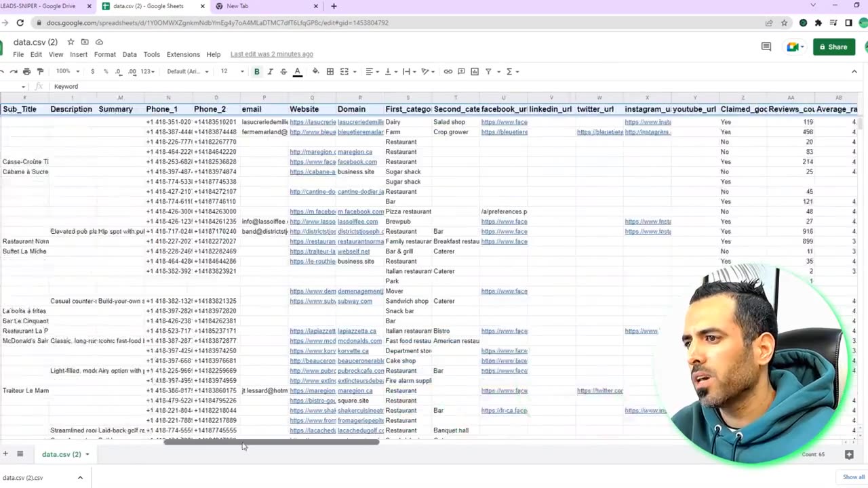Open the subway.com domain link

click(x=355, y=301)
